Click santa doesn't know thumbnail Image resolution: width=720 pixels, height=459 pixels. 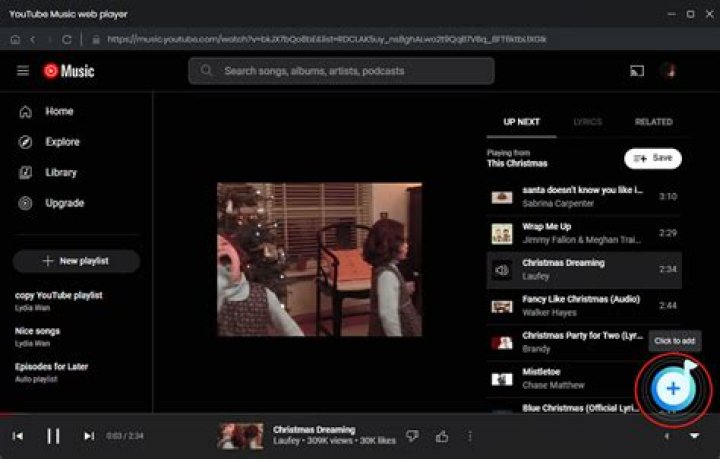point(502,197)
